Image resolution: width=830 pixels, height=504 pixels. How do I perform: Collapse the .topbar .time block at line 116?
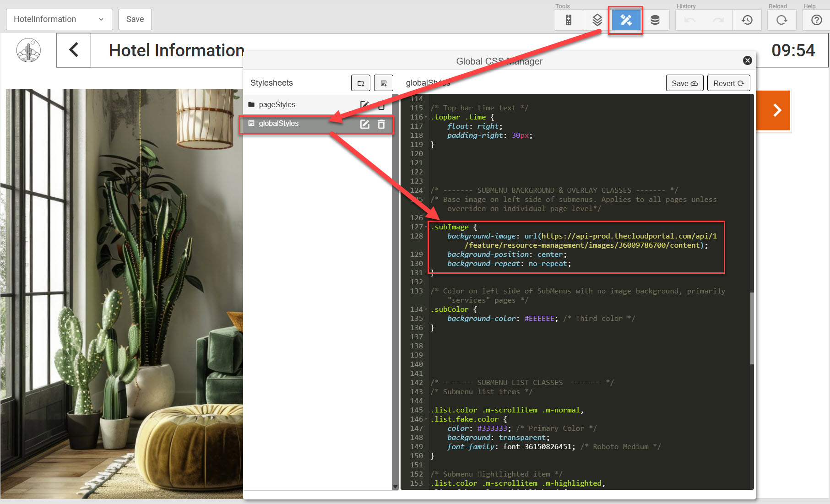click(x=426, y=117)
